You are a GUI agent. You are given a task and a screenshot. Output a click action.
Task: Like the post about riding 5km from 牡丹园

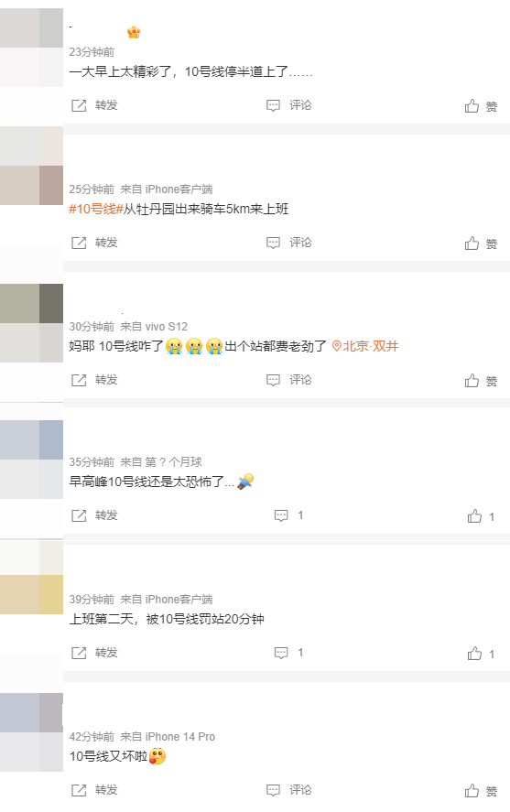click(481, 244)
